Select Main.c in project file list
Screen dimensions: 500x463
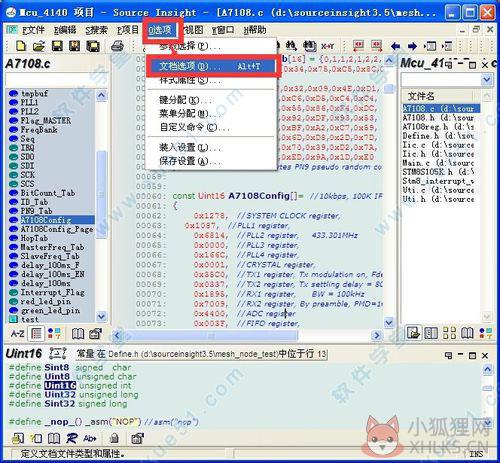pyautogui.click(x=439, y=163)
